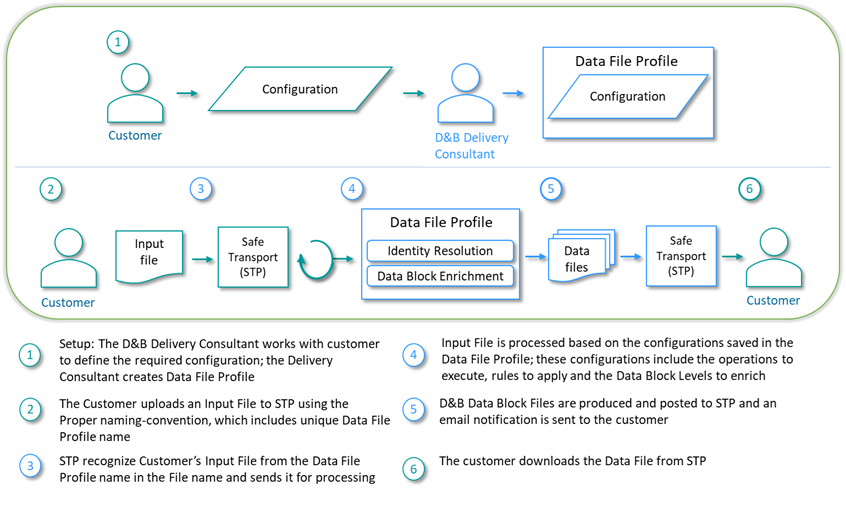Click the 'D&B Delivery Consultant' label
This screenshot has width=846, height=507.
pyautogui.click(x=472, y=146)
